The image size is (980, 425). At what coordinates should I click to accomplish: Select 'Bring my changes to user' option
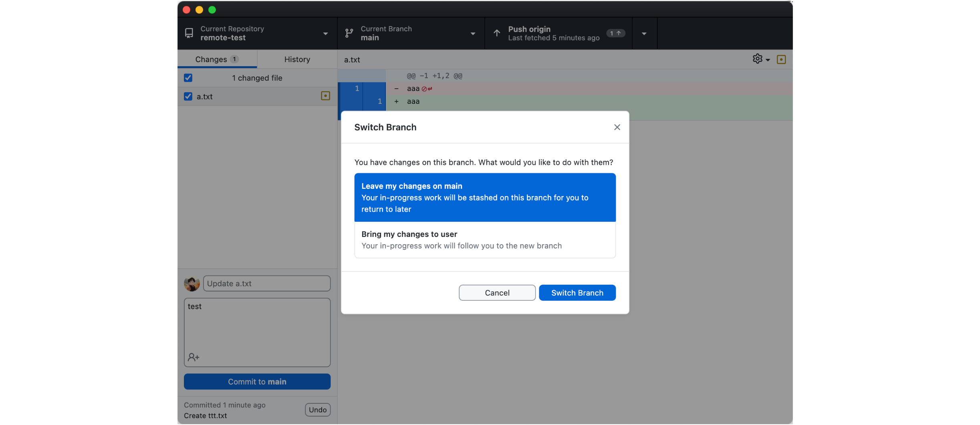[x=484, y=240]
